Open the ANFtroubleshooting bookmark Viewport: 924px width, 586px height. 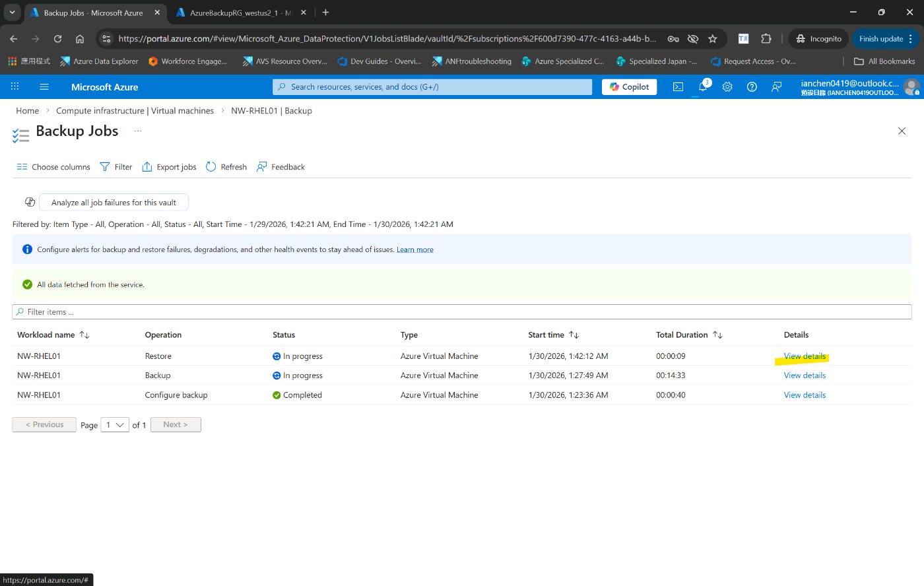tap(471, 61)
